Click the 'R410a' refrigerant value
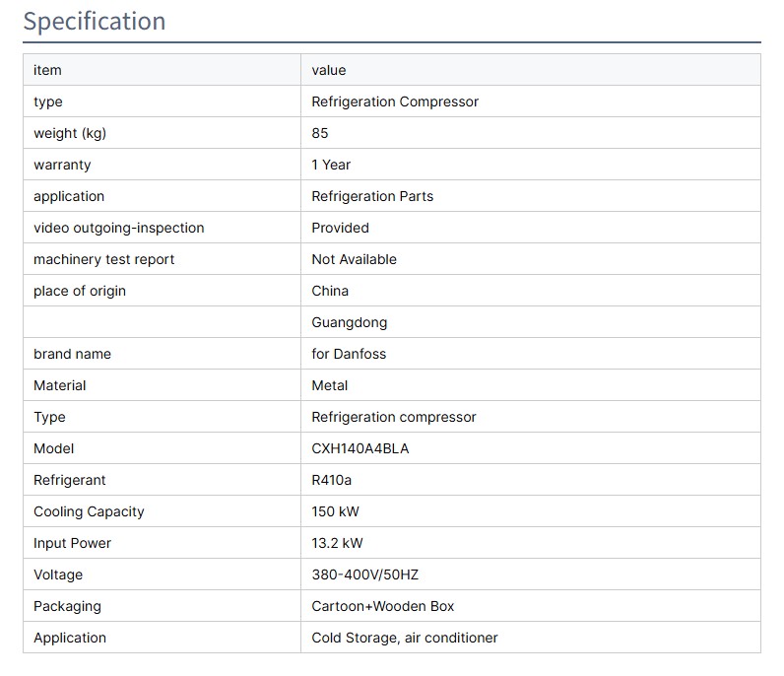 [x=332, y=480]
